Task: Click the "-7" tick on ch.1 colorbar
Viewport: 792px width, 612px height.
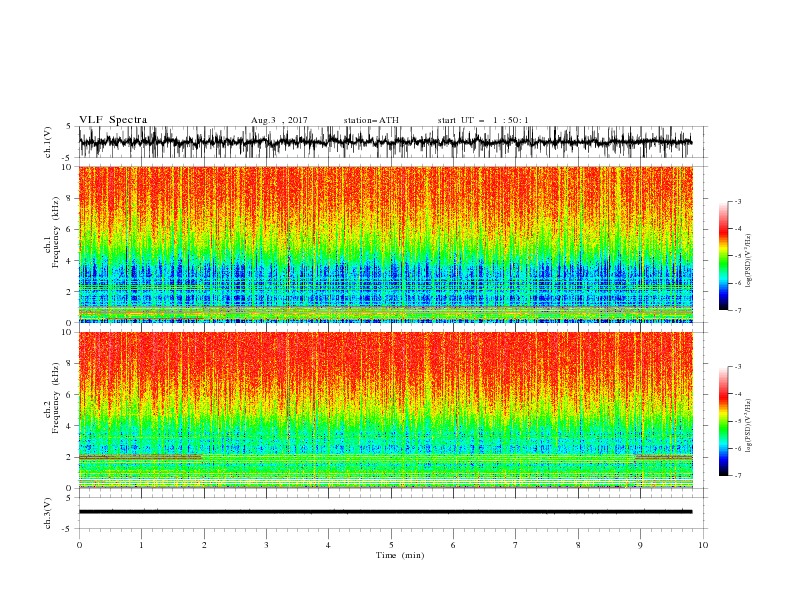Action: point(738,310)
